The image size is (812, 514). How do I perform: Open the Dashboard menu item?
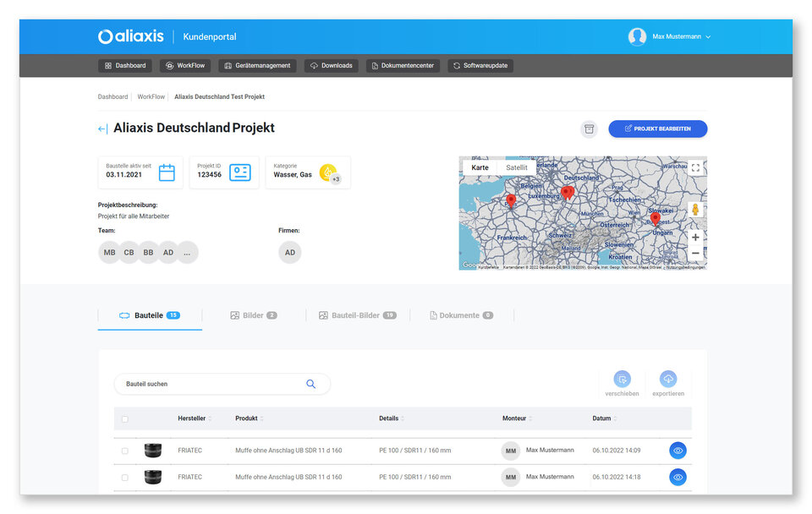125,66
